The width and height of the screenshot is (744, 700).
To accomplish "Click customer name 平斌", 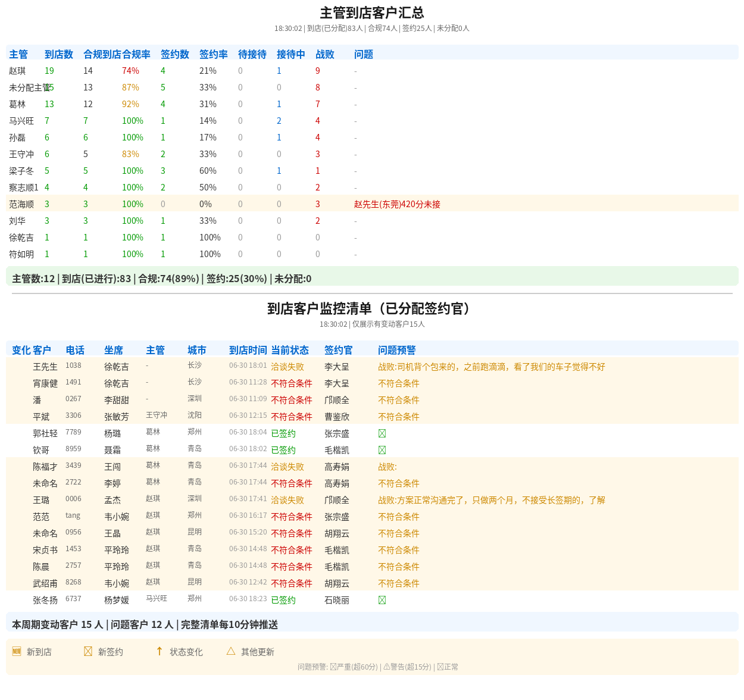I will (x=41, y=417).
